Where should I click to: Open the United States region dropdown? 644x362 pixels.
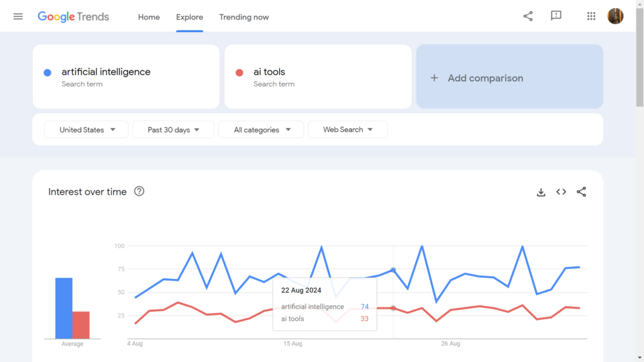(86, 129)
